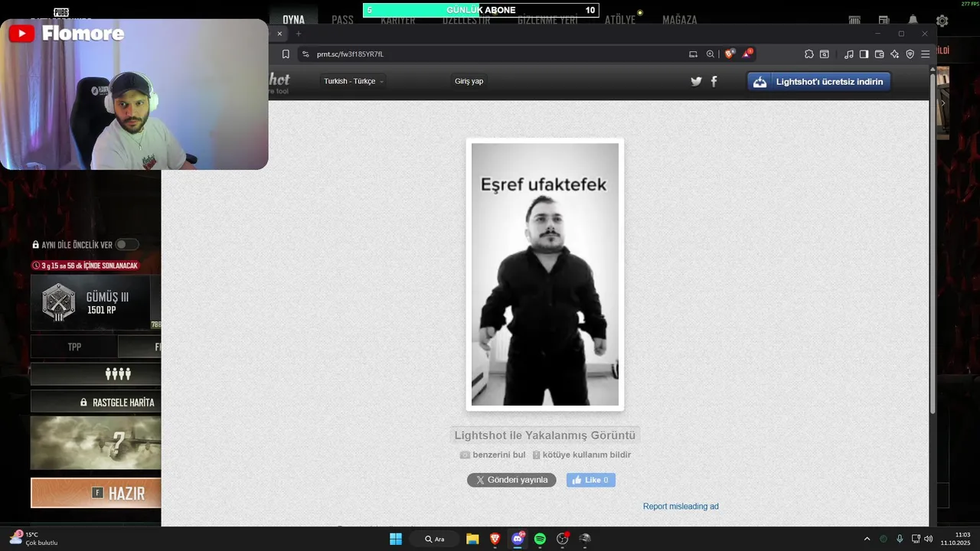Bookmark this page in Brave
The image size is (980, 551).
click(x=286, y=54)
